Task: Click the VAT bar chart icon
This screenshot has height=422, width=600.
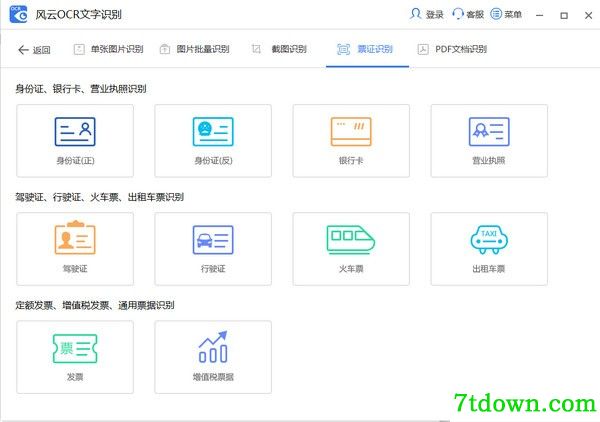Action: 213,347
